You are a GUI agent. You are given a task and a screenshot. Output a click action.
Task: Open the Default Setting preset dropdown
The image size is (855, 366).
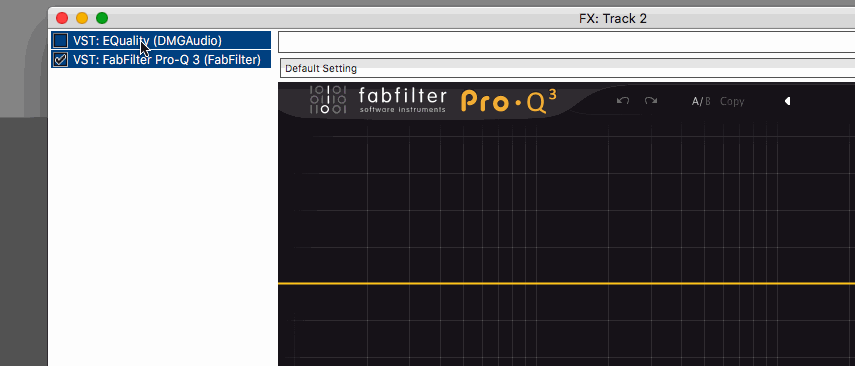pyautogui.click(x=567, y=69)
